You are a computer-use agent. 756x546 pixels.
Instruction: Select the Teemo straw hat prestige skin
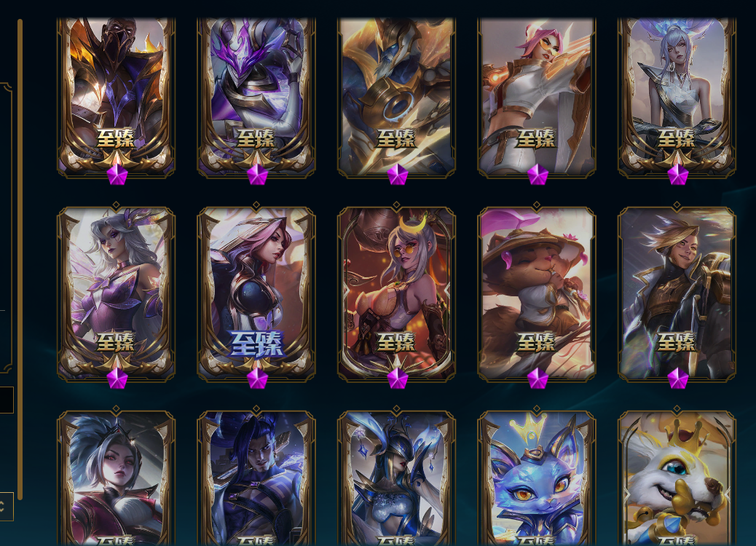coord(537,294)
